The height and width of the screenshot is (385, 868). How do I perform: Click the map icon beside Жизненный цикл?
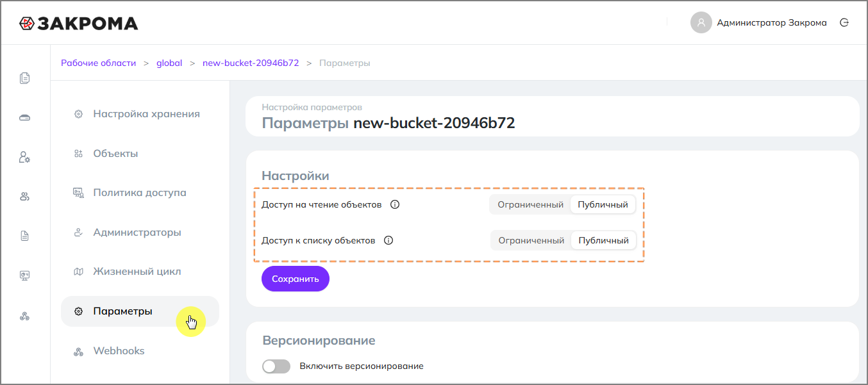78,272
